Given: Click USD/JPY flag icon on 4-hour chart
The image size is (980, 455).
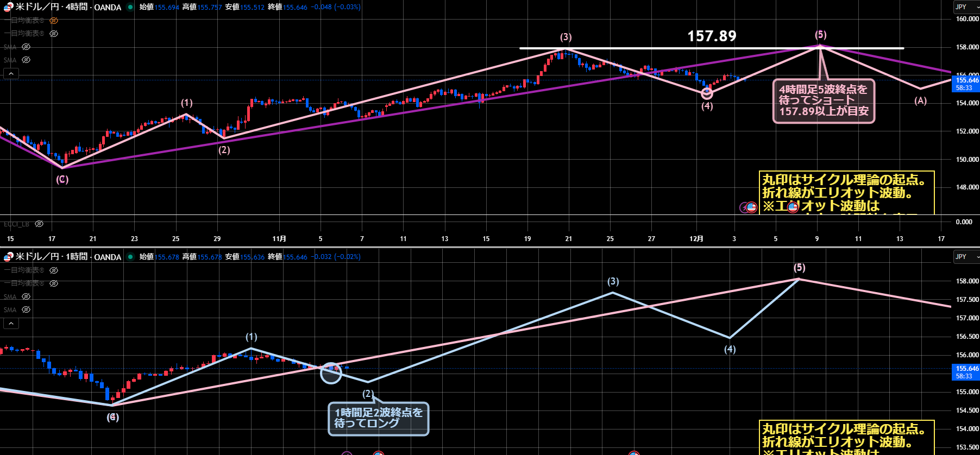Looking at the screenshot, I should click(8, 7).
